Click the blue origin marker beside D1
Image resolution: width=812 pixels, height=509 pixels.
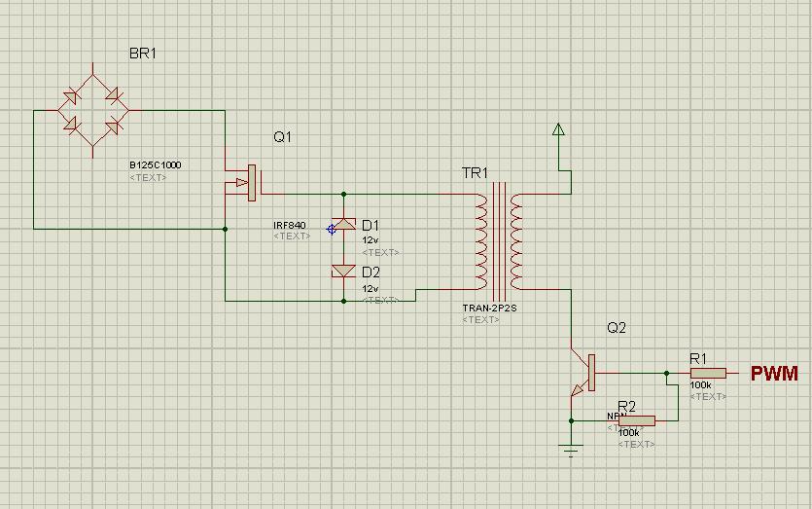tap(332, 229)
